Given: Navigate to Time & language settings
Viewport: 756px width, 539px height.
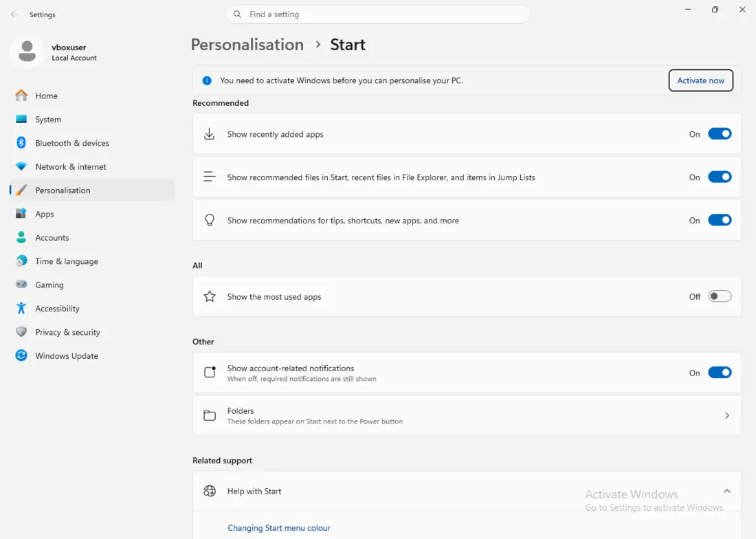Looking at the screenshot, I should click(91, 261).
